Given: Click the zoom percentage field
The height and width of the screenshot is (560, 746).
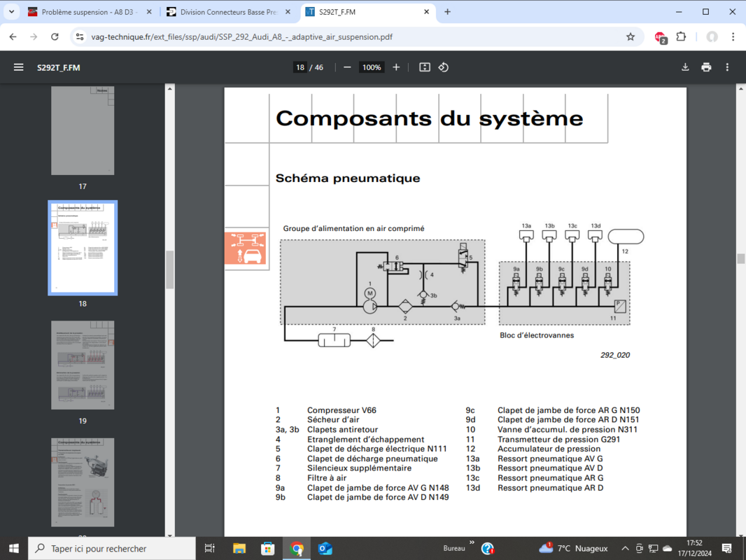Looking at the screenshot, I should coord(371,67).
